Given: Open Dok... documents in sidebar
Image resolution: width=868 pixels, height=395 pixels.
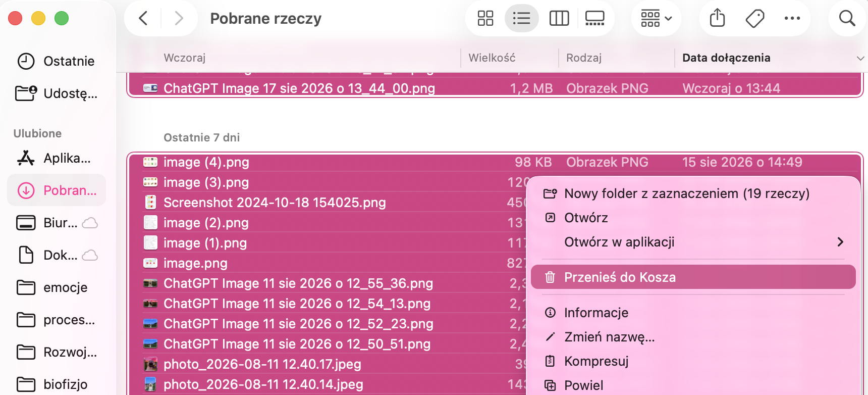Looking at the screenshot, I should (x=57, y=255).
